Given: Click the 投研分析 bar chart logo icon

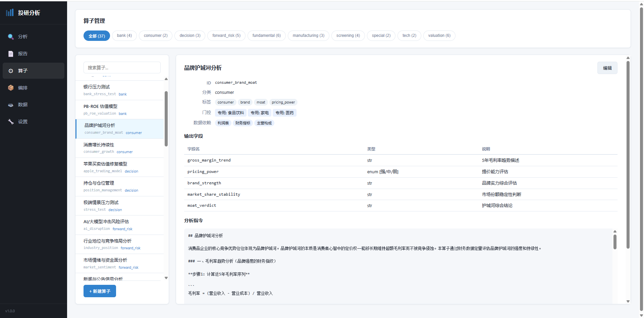Looking at the screenshot, I should (10, 13).
